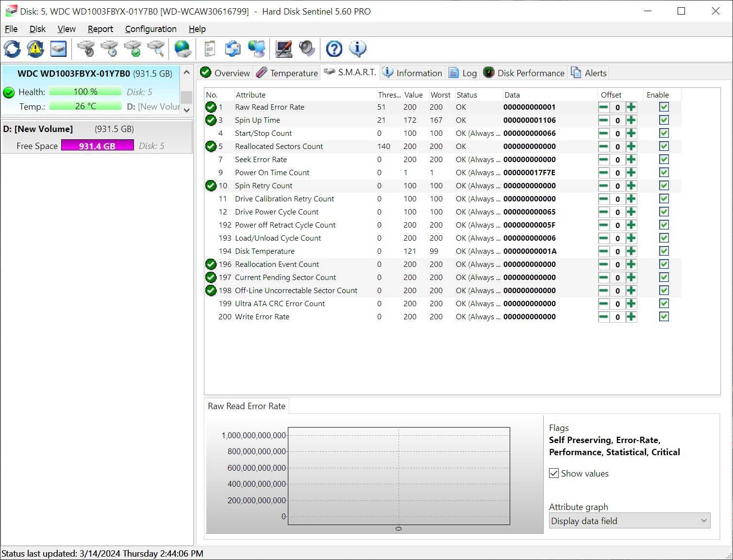Viewport: 733px width, 560px height.
Task: Click the app icon in the title bar
Action: pyautogui.click(x=11, y=11)
